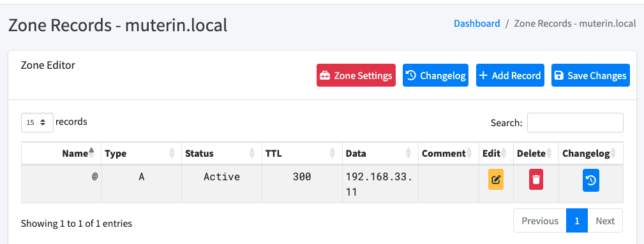Click the 192.168.33.11 data cell
644x244 pixels.
coord(380,184)
